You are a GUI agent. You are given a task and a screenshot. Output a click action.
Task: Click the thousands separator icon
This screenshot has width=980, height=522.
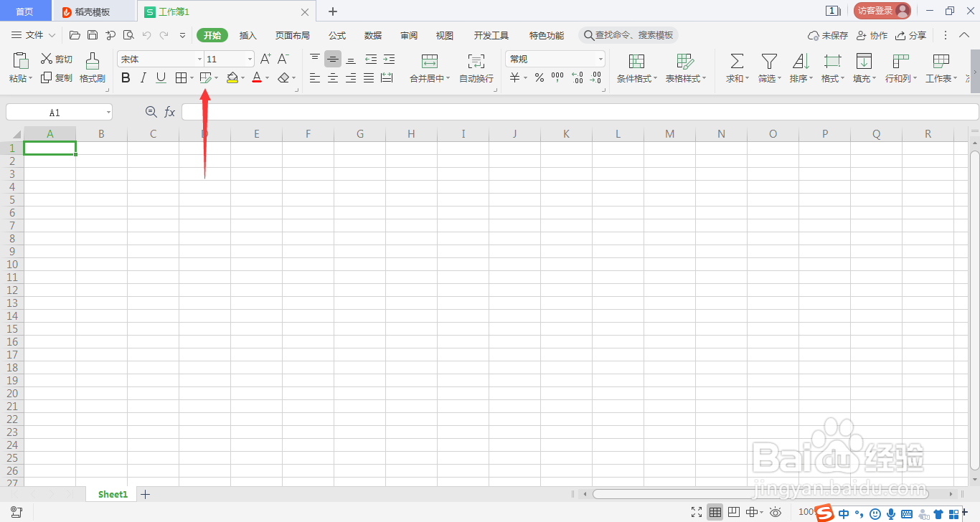coord(557,78)
